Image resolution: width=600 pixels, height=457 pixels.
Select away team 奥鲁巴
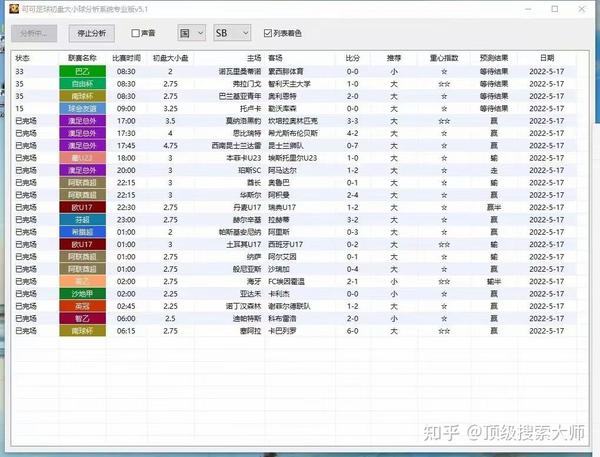pyautogui.click(x=279, y=183)
